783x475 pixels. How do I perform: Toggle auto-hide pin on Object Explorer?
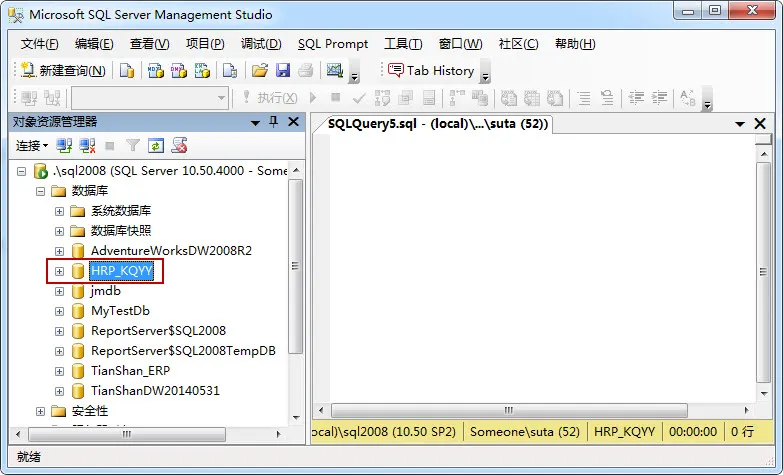click(x=273, y=122)
